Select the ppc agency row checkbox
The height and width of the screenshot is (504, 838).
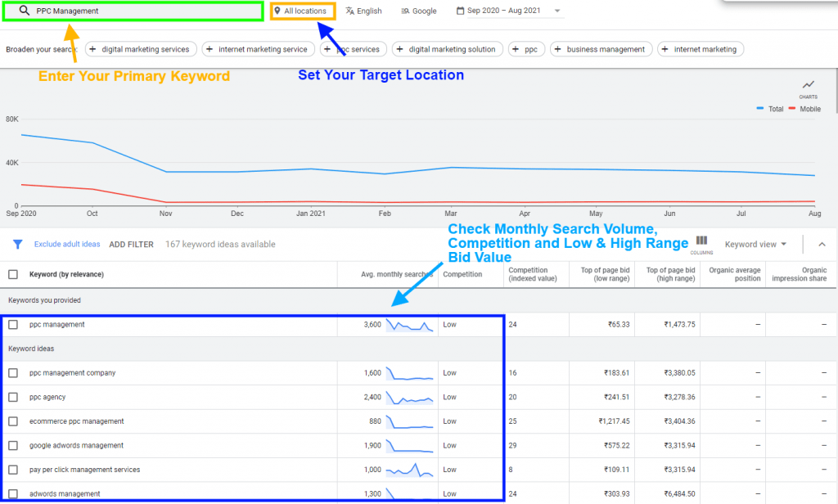pyautogui.click(x=13, y=398)
